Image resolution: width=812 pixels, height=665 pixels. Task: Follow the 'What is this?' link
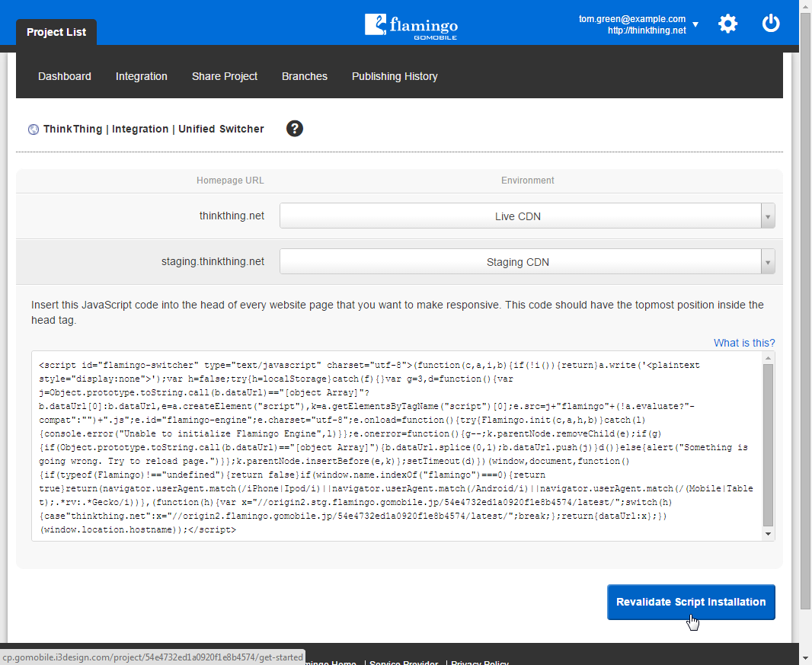[x=744, y=343]
